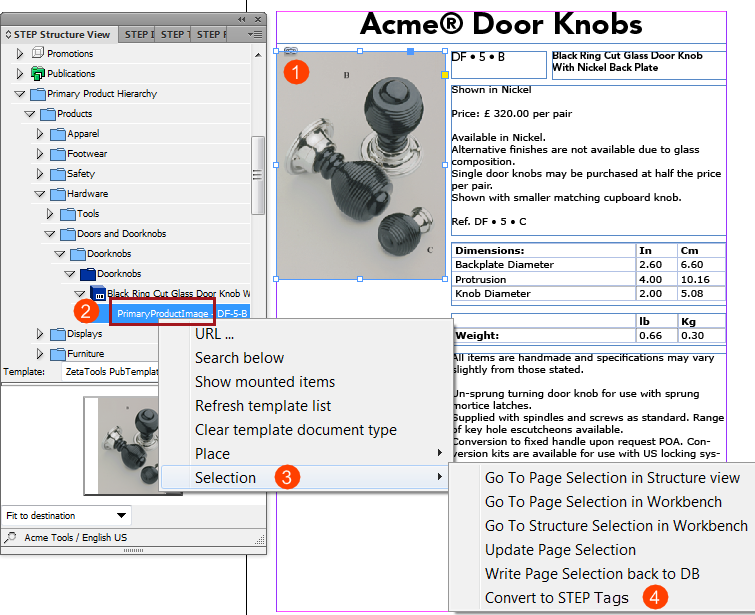Expand the Apparel folder
The width and height of the screenshot is (755, 615).
tap(40, 134)
